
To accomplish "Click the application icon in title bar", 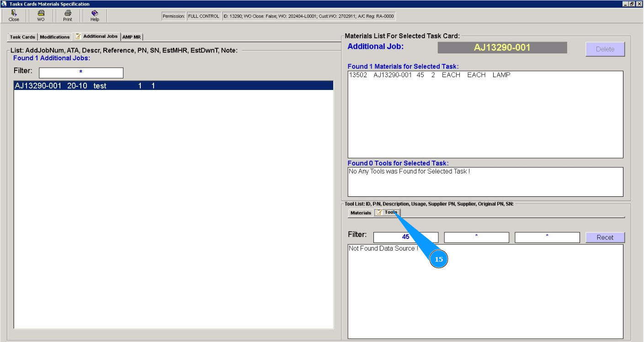I will [x=4, y=4].
